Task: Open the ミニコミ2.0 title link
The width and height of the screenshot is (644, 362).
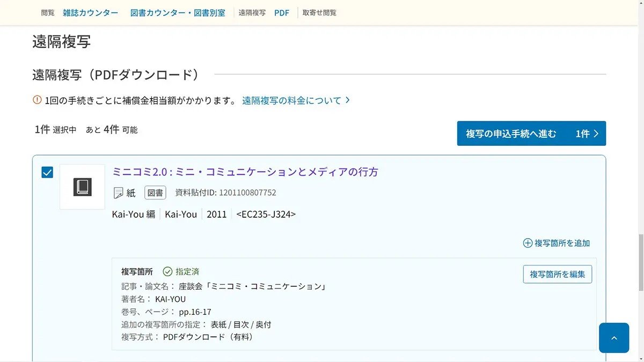Action: 245,172
